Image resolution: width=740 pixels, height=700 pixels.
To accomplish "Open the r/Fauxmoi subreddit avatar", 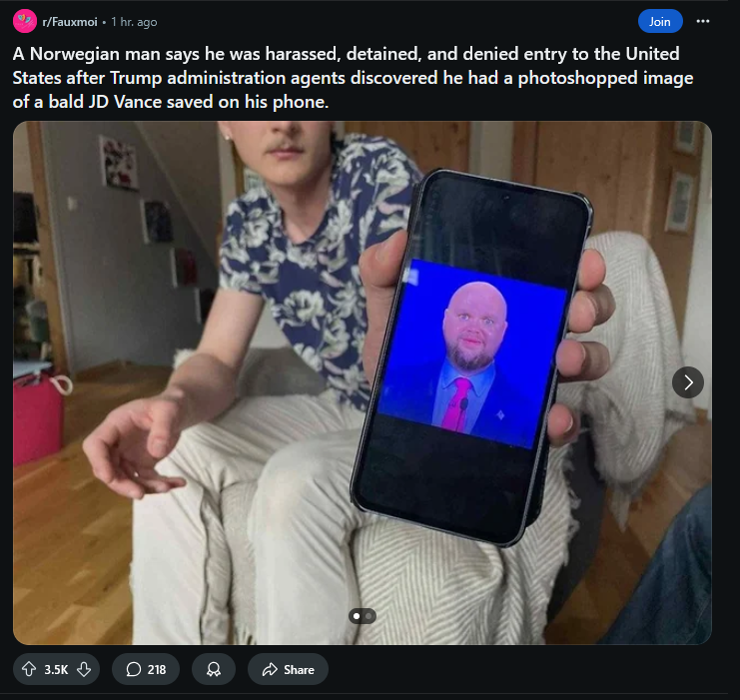I will (x=25, y=21).
